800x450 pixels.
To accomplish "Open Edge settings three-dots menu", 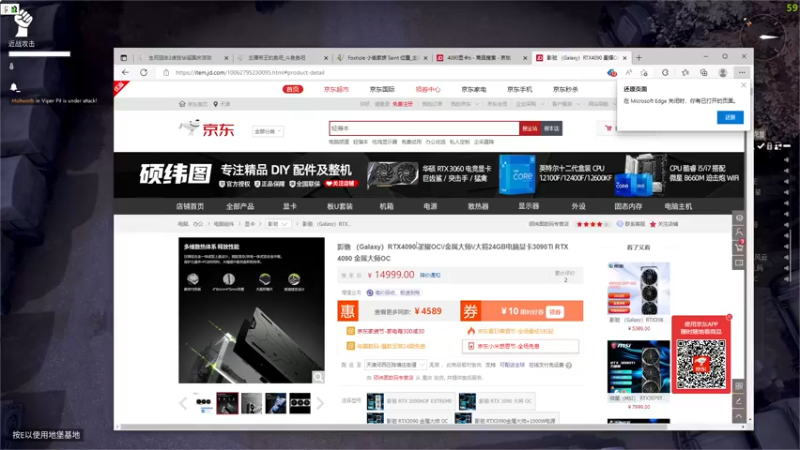I will [x=742, y=72].
